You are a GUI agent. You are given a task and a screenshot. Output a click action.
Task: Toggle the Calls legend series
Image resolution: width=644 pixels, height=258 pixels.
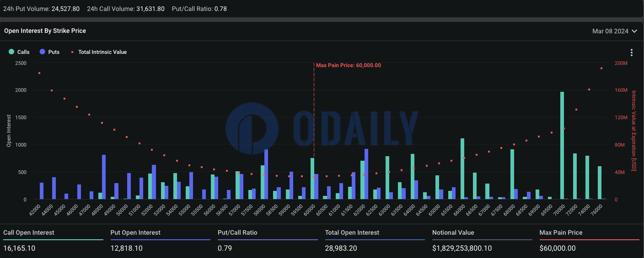click(19, 52)
